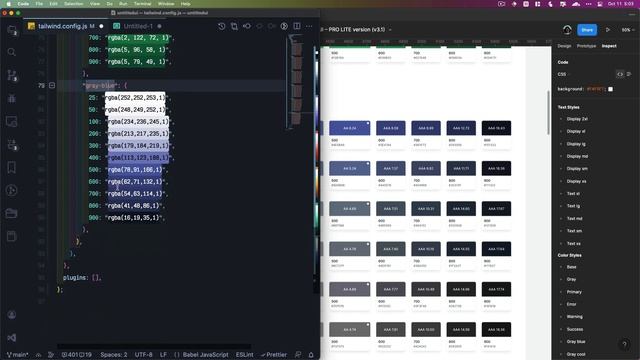Select the Inspect tab in Figma panel
The width and height of the screenshot is (640, 360).
tap(609, 46)
